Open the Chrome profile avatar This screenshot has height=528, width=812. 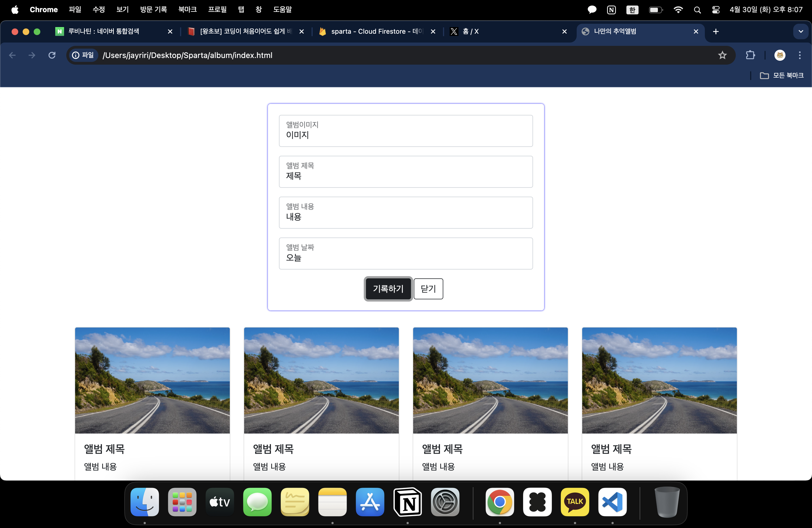[x=780, y=55]
